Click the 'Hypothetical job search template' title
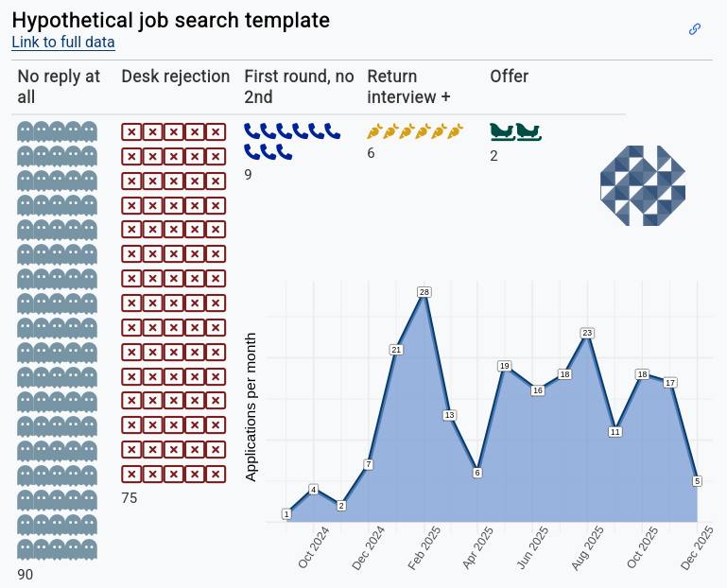This screenshot has height=588, width=727. pos(171,20)
